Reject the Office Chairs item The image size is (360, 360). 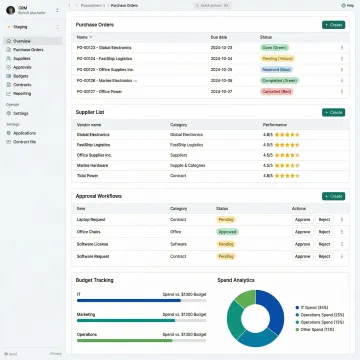coord(324,232)
